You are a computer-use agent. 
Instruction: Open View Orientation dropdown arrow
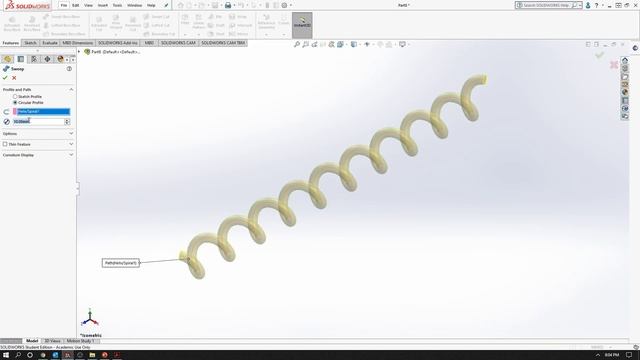(x=346, y=44)
